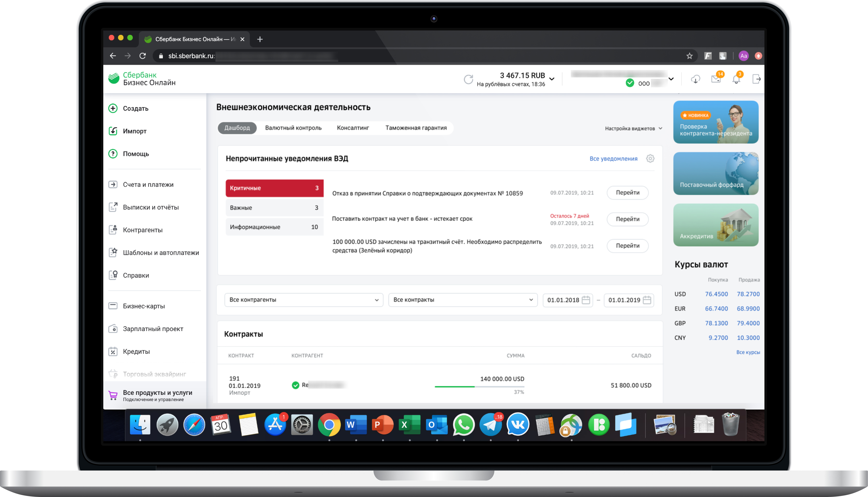Click the Сбербанк Бизнес Онлайн logo

point(142,79)
